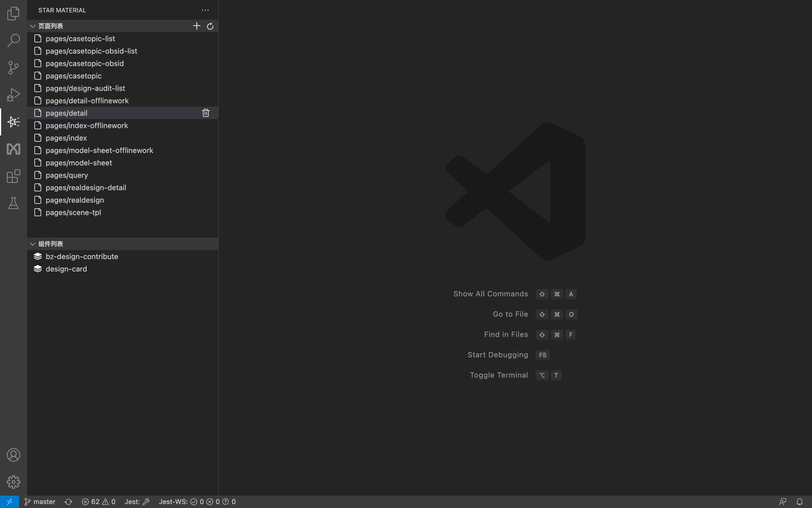
Task: Select pages/realdesign-detail
Action: (x=123, y=187)
